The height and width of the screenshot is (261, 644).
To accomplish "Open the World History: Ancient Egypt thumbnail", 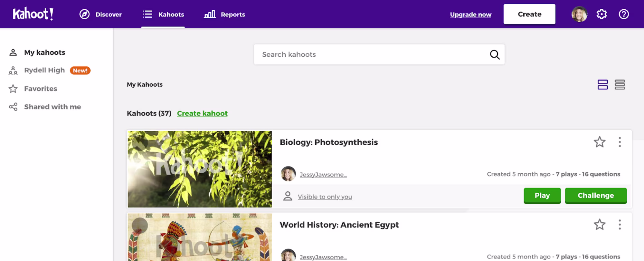I will [200, 237].
